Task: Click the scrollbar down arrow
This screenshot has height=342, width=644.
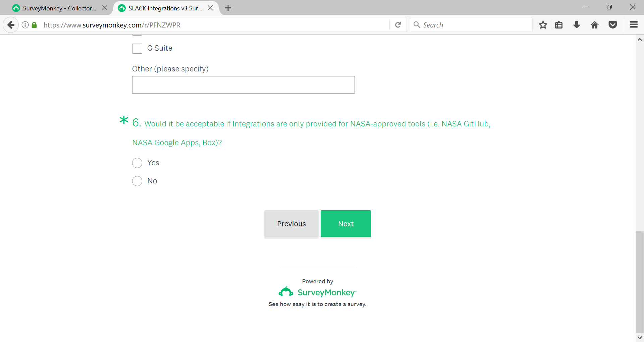Action: tap(640, 338)
